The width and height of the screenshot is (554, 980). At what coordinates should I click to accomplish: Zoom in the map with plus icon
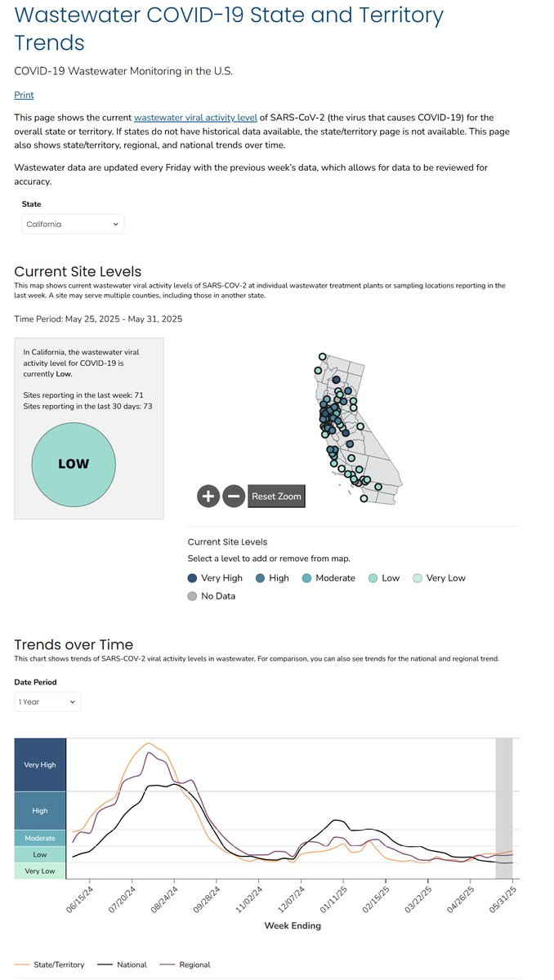coord(208,496)
